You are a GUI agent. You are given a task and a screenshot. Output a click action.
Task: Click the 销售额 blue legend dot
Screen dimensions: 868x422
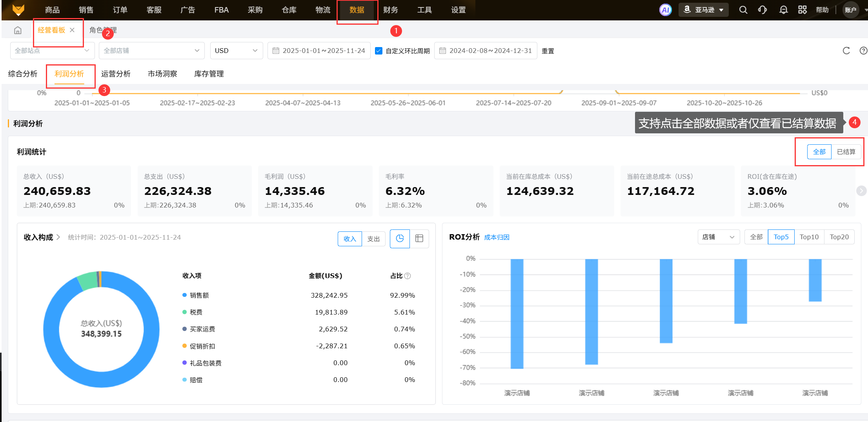coord(184,295)
